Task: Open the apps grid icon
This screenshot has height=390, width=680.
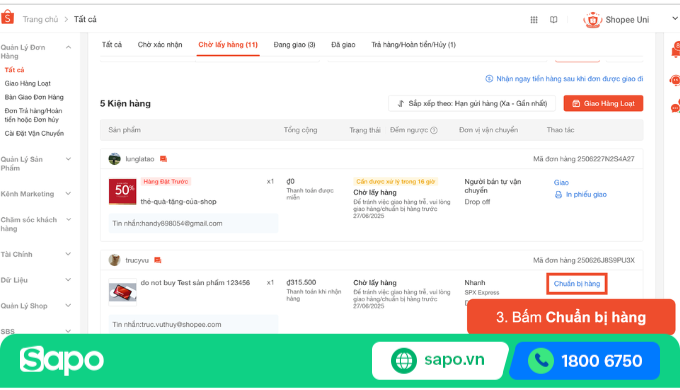Action: pos(534,20)
